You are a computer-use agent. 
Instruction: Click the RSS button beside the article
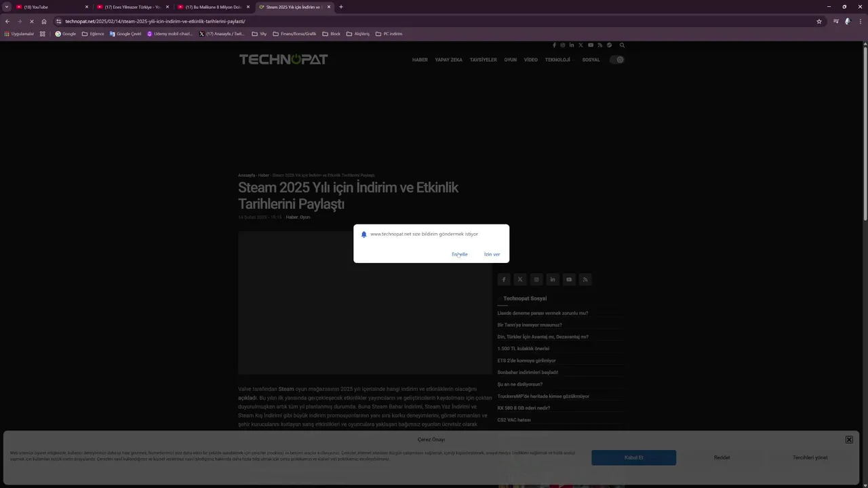point(585,279)
